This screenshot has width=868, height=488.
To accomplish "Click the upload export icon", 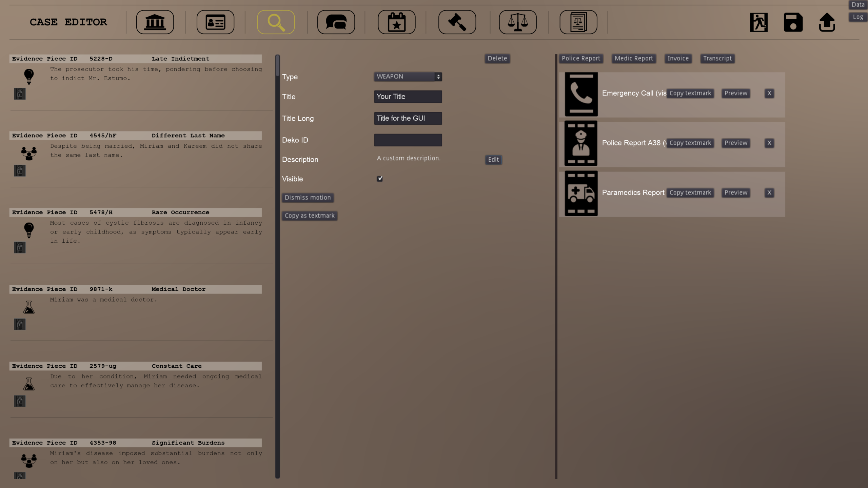I will 827,22.
